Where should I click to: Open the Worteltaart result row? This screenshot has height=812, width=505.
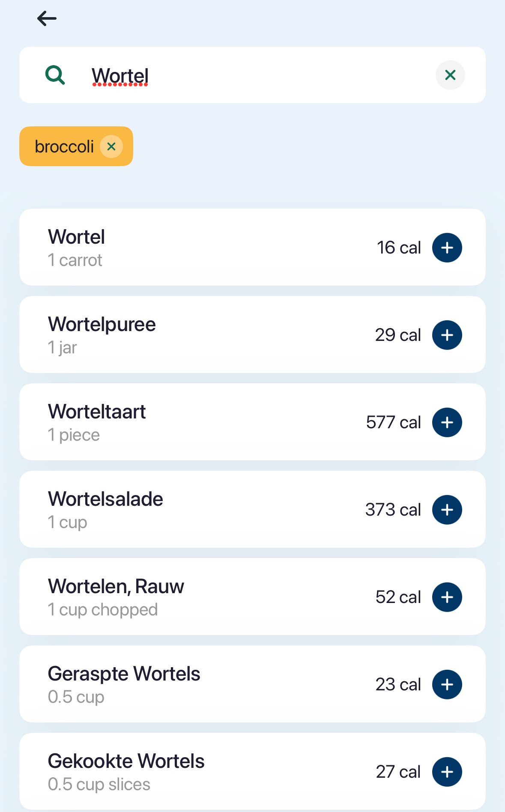pos(193,422)
